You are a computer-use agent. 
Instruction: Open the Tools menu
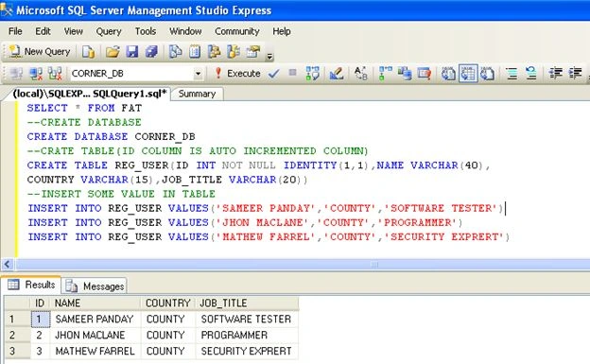click(x=146, y=31)
